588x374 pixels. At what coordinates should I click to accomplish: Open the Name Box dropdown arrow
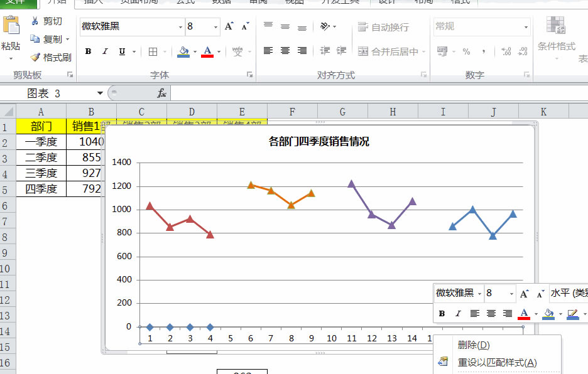click(x=100, y=93)
